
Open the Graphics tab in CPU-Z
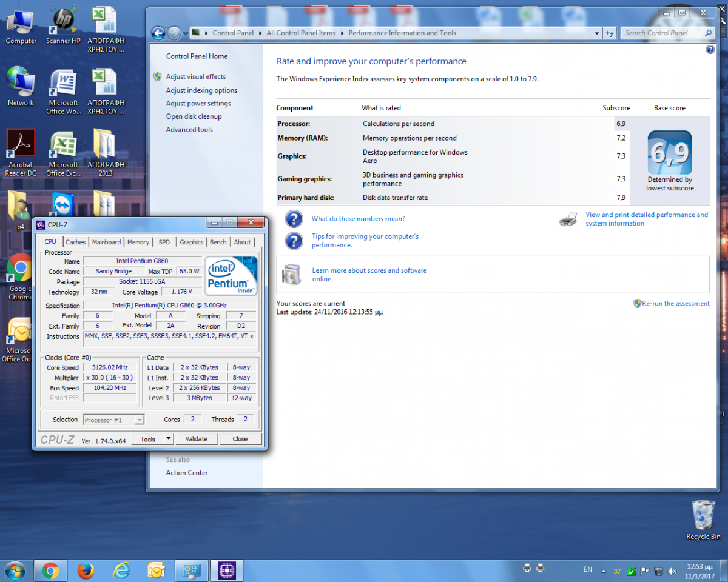click(192, 242)
